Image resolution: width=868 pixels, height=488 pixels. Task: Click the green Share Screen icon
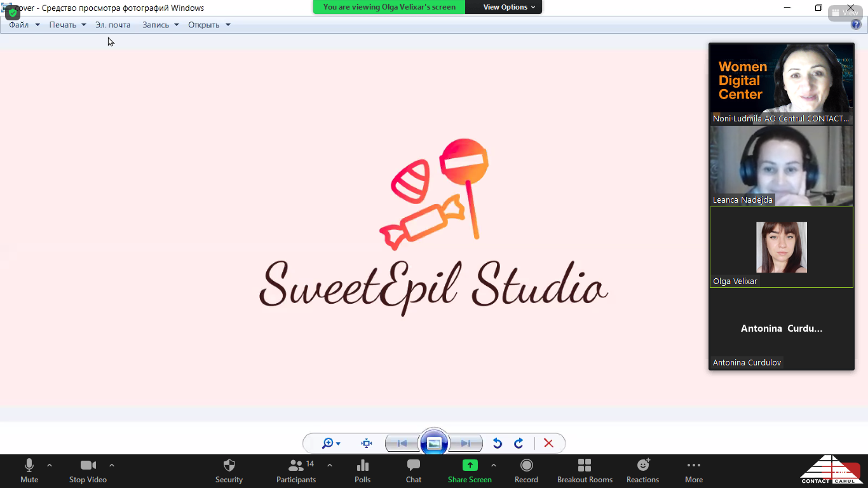(470, 466)
